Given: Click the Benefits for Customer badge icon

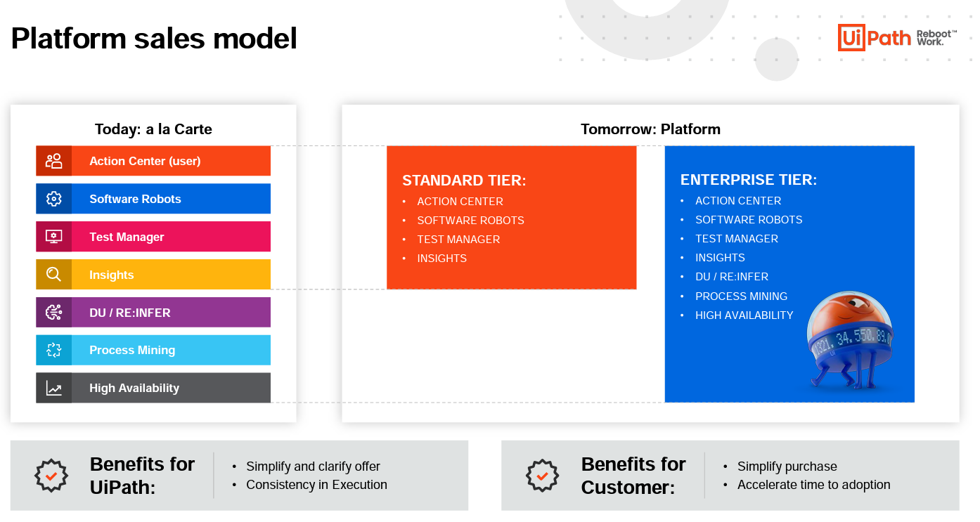Looking at the screenshot, I should pyautogui.click(x=542, y=476).
